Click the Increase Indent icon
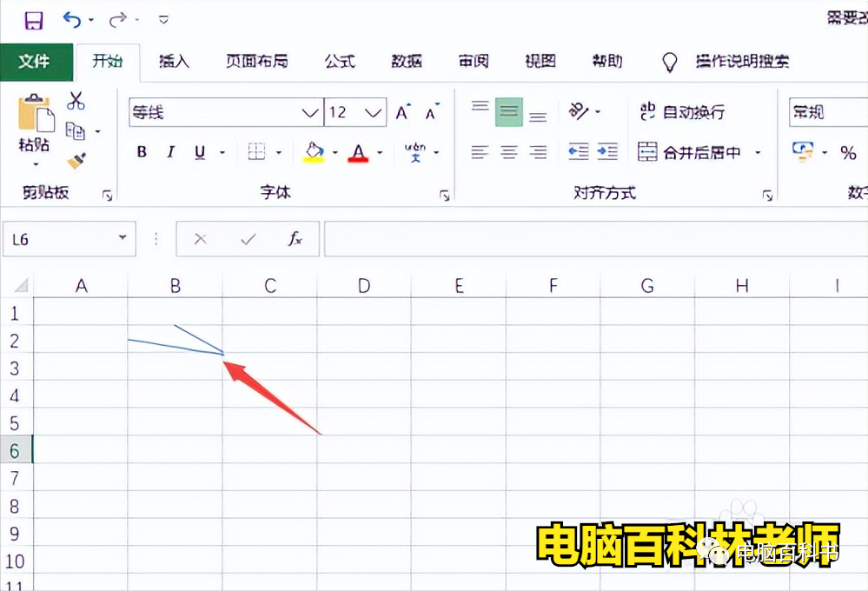 [607, 152]
